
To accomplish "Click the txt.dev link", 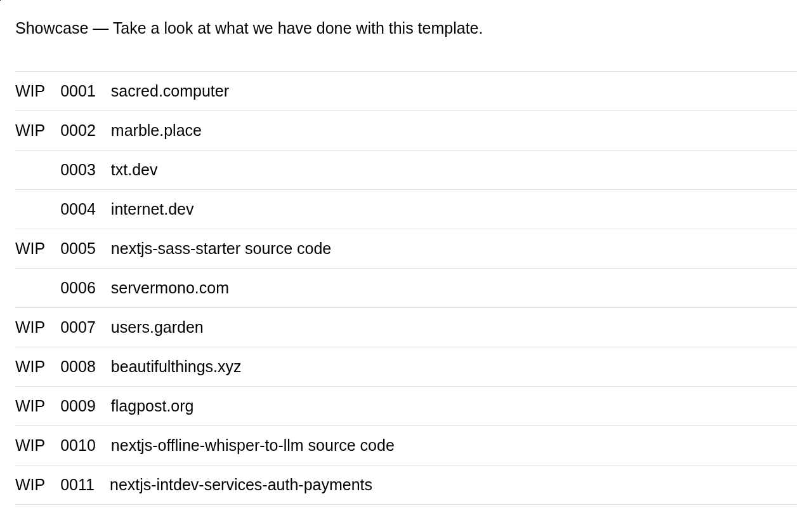I will point(134,170).
